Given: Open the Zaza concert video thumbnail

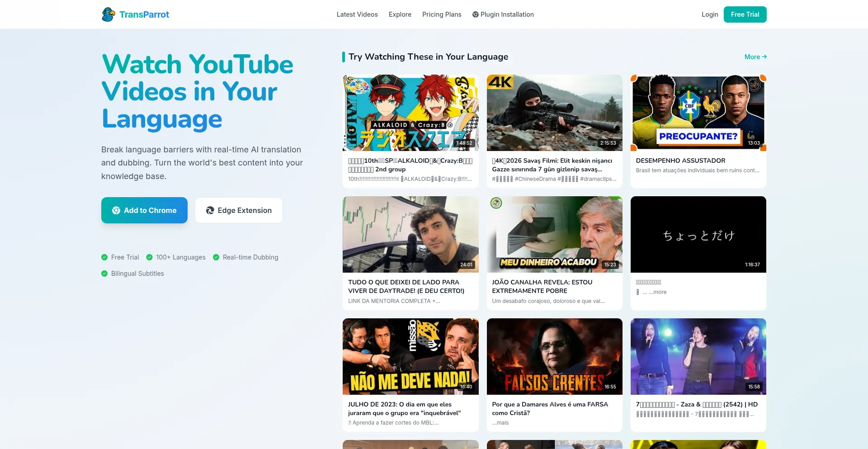Looking at the screenshot, I should coord(698,356).
